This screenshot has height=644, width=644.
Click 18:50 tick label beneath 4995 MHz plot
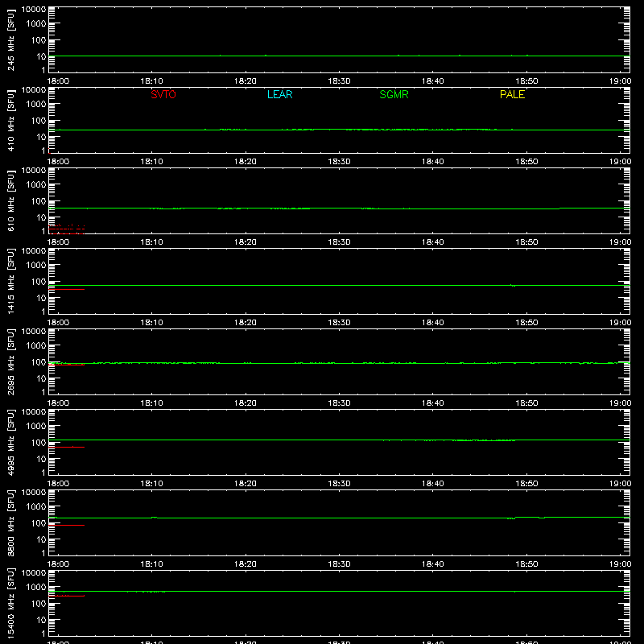click(526, 484)
